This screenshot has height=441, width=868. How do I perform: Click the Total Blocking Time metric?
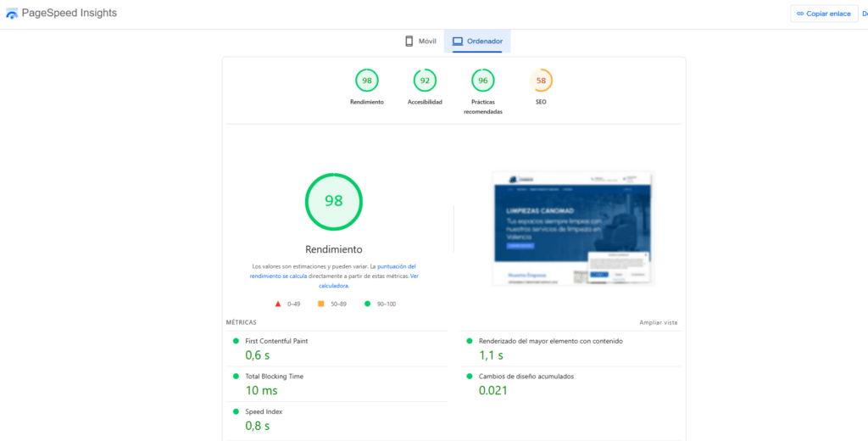point(274,377)
